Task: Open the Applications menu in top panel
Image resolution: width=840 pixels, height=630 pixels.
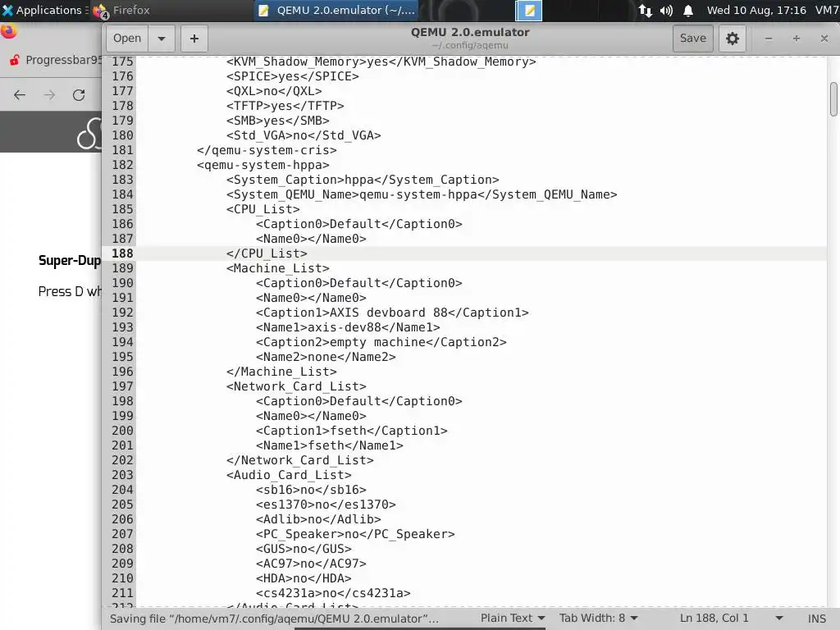Action: pos(44,10)
